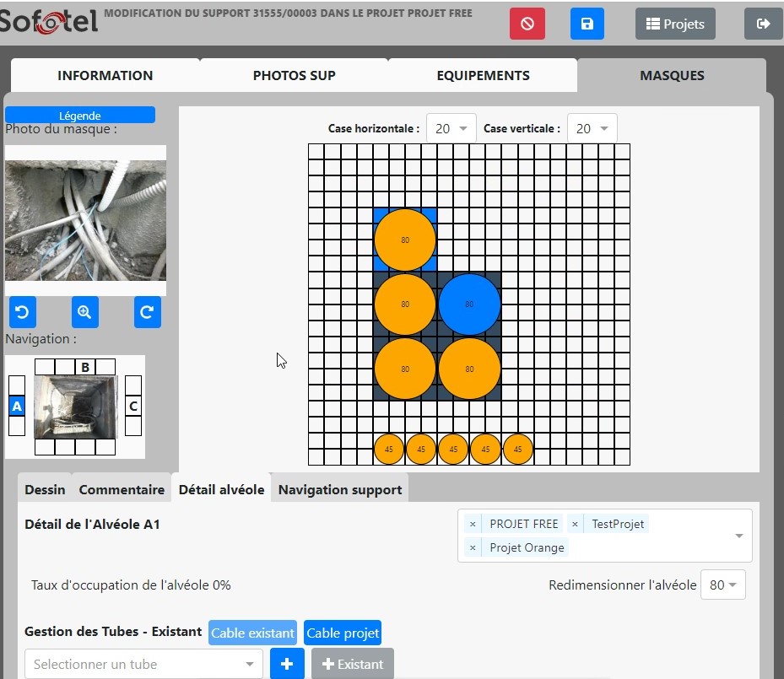Viewport: 784px width, 679px height.
Task: Click the blue plus icon to add a tube
Action: pos(287,664)
